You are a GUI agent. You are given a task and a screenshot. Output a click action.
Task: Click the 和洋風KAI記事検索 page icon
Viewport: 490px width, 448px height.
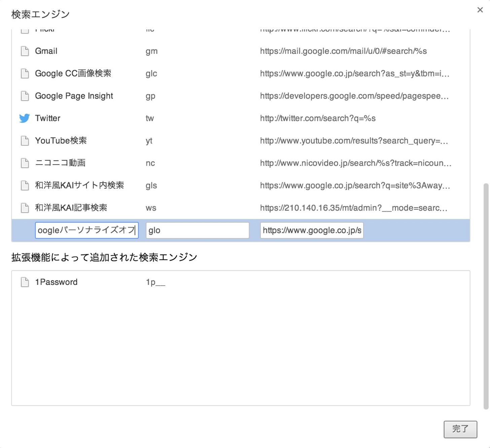pyautogui.click(x=25, y=208)
